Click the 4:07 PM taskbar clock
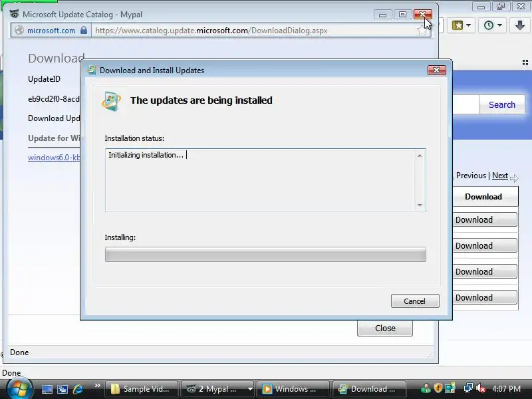This screenshot has height=399, width=532. point(506,388)
